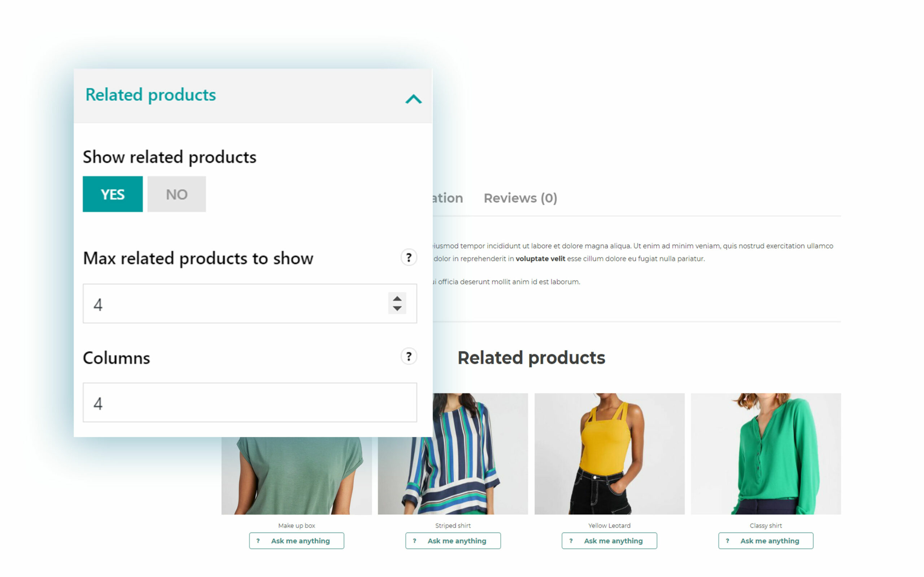Image resolution: width=924 pixels, height=577 pixels.
Task: Open help for Max related products
Action: click(409, 257)
